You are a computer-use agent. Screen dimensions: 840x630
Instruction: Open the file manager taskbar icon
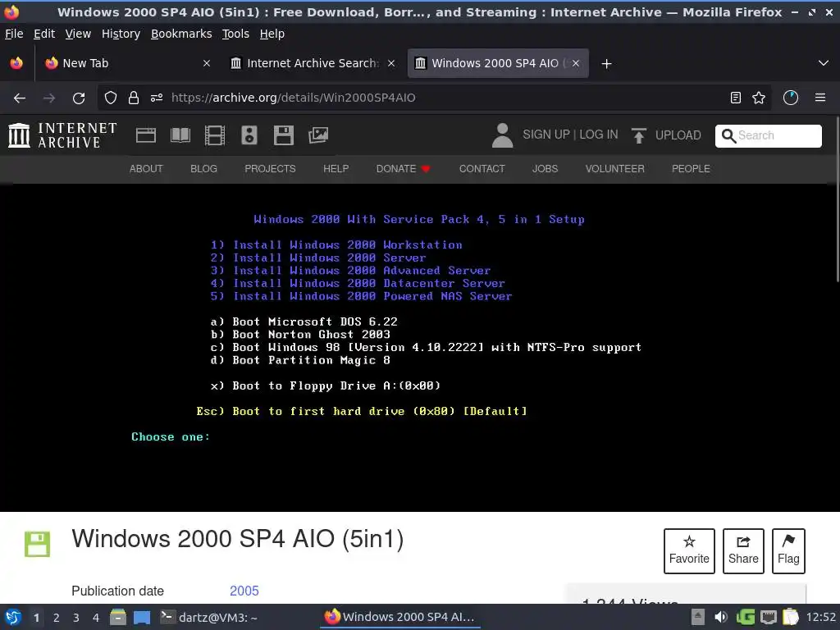pos(118,617)
